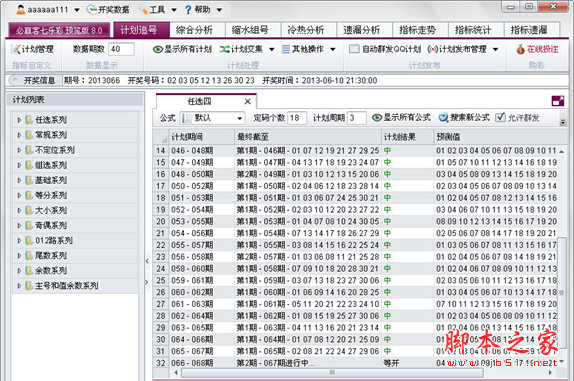Click the 任选系列 folder icon
Screen dimensions: 574x381
(29, 120)
